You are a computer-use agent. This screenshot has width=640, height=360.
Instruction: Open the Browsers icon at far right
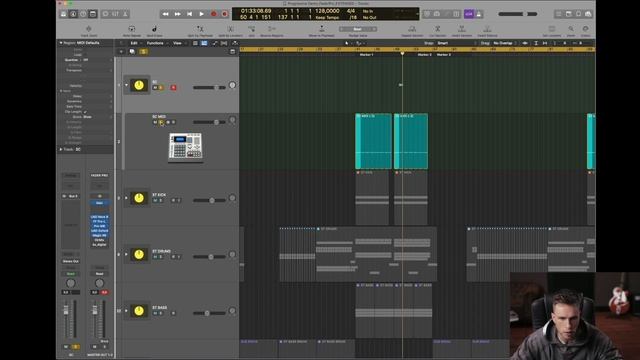pos(588,14)
